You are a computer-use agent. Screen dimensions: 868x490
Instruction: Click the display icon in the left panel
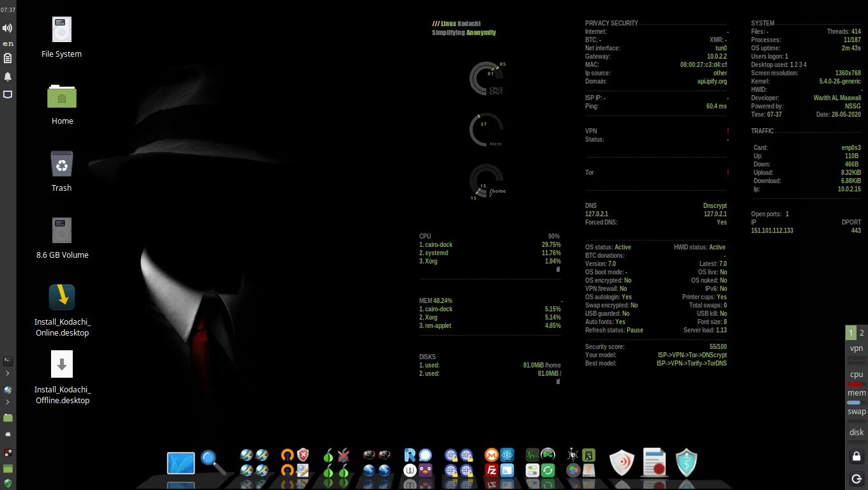pyautogui.click(x=8, y=94)
